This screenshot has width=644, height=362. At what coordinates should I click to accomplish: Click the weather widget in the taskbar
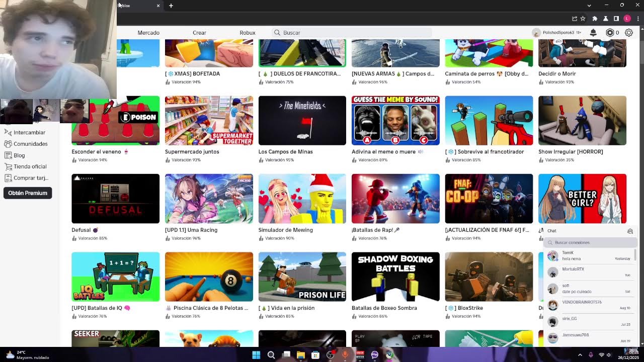coord(28,355)
